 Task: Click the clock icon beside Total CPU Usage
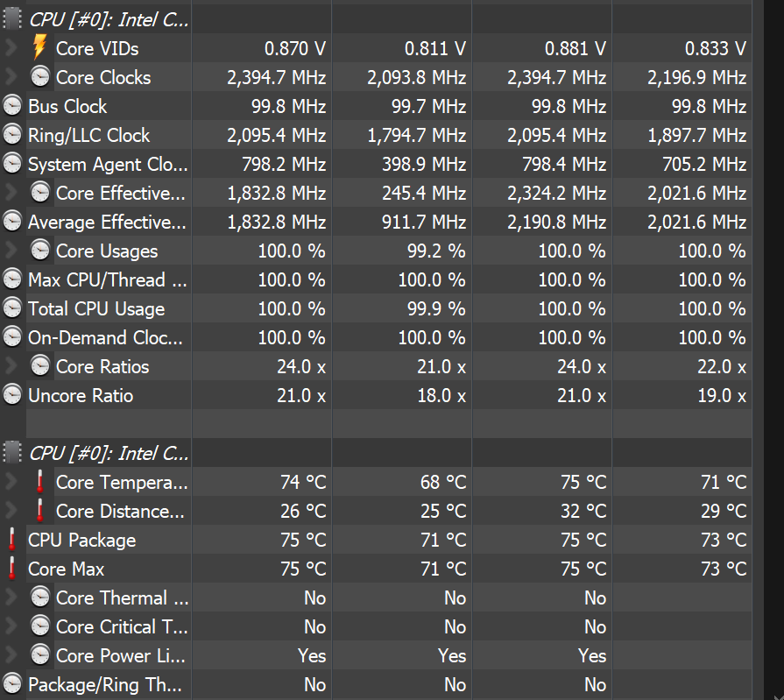click(12, 308)
